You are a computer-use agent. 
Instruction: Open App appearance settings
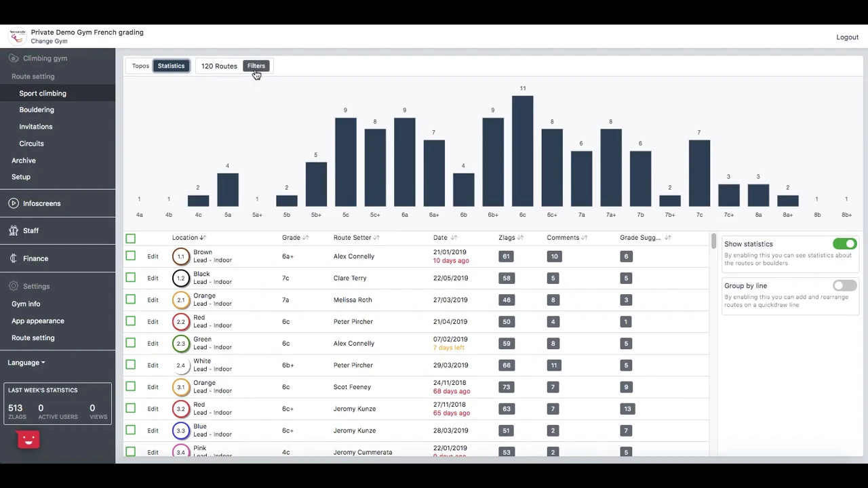click(x=38, y=321)
